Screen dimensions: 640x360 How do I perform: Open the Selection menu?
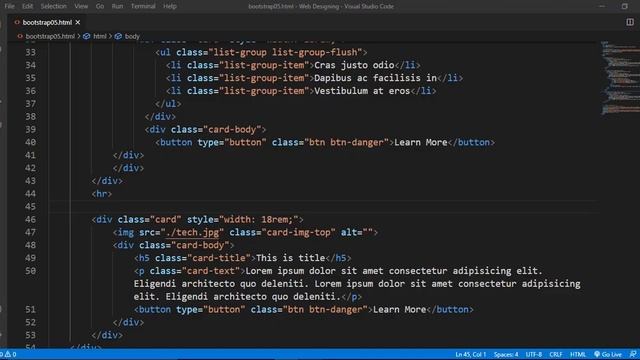53,6
